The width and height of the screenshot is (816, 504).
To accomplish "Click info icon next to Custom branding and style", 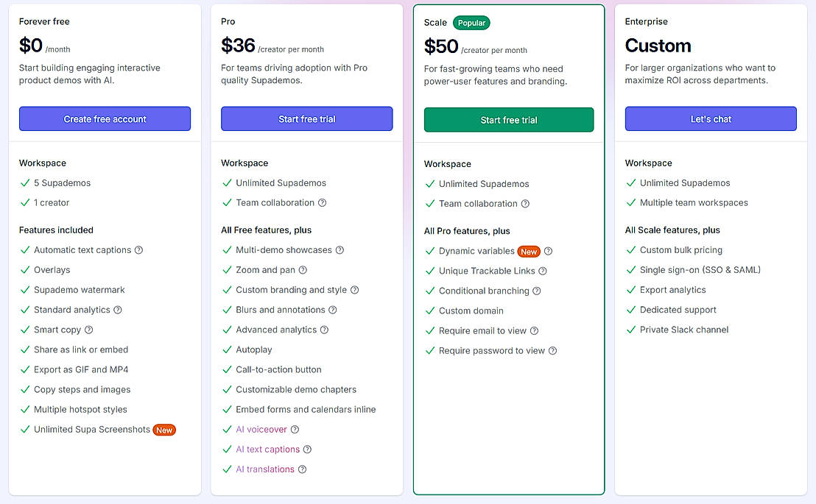I will [x=355, y=290].
